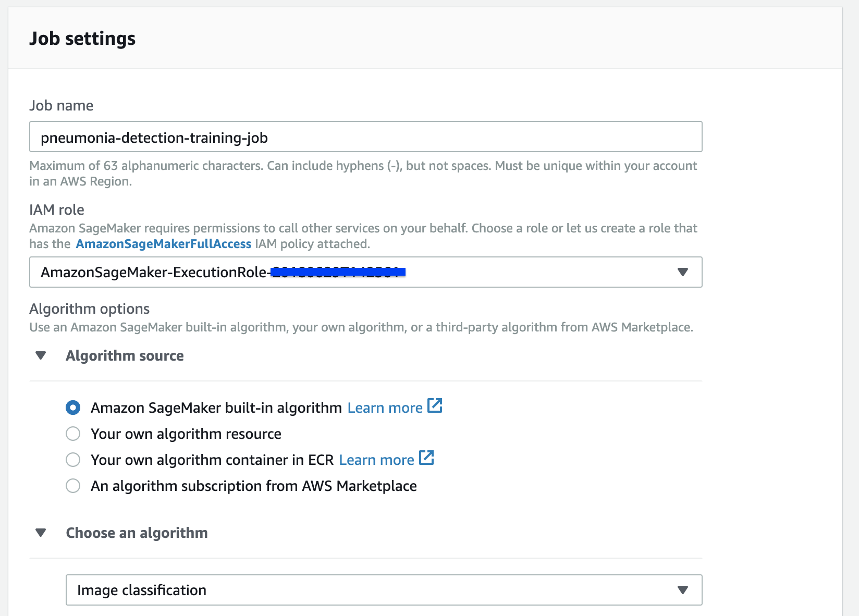Click external link icon after built-in algorithm
The width and height of the screenshot is (859, 616).
tap(435, 405)
